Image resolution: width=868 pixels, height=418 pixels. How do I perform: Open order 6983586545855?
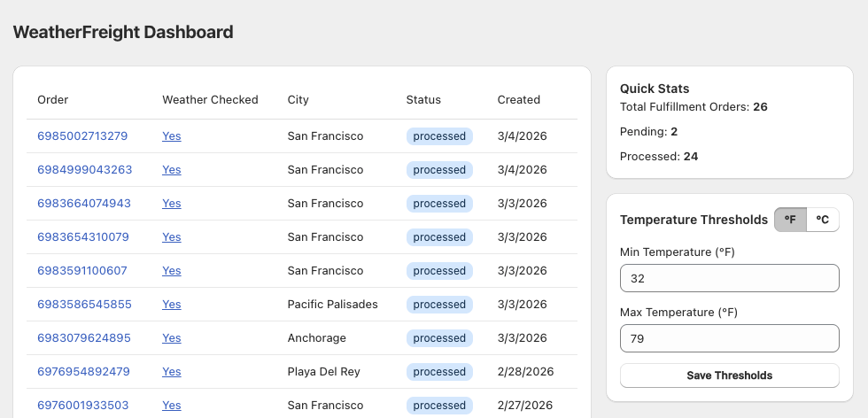[84, 305]
